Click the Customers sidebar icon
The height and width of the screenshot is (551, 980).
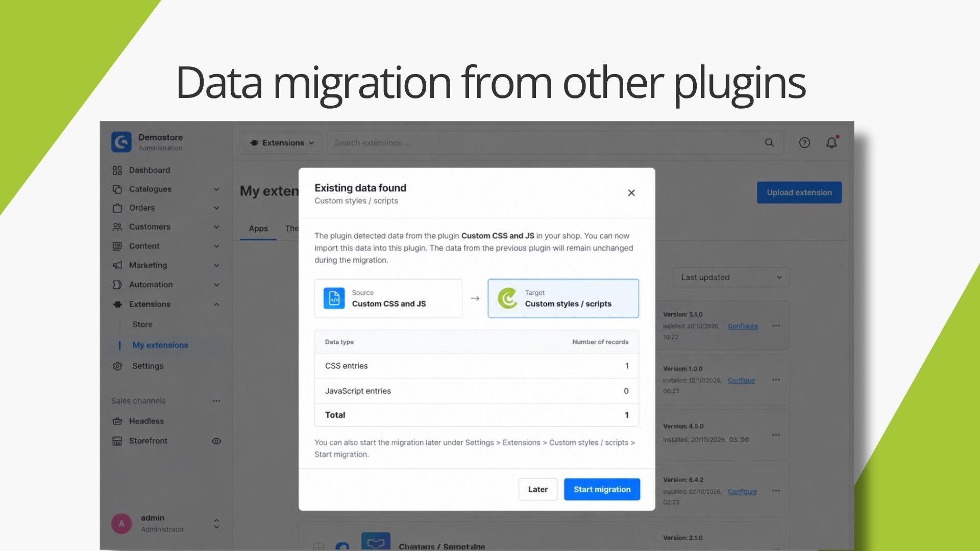pyautogui.click(x=117, y=227)
